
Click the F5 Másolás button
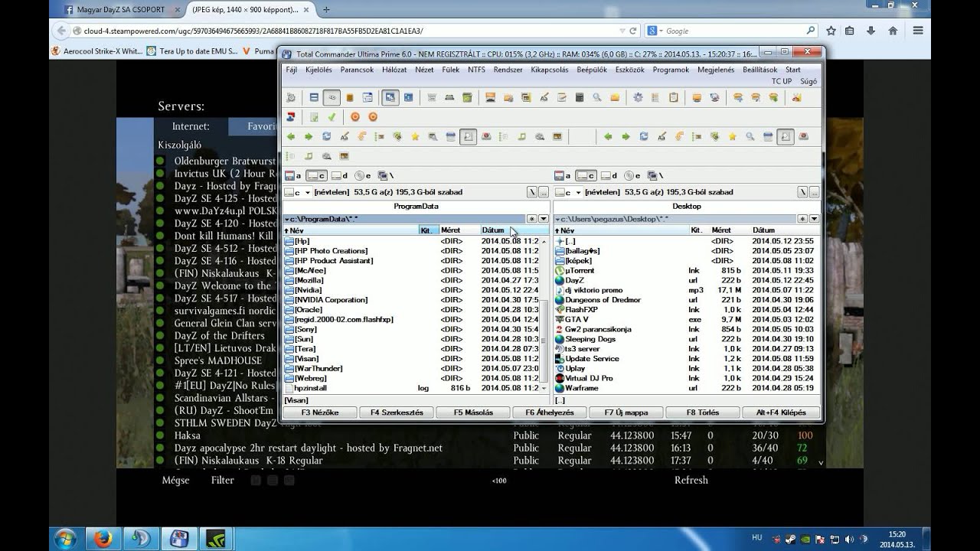tap(473, 412)
